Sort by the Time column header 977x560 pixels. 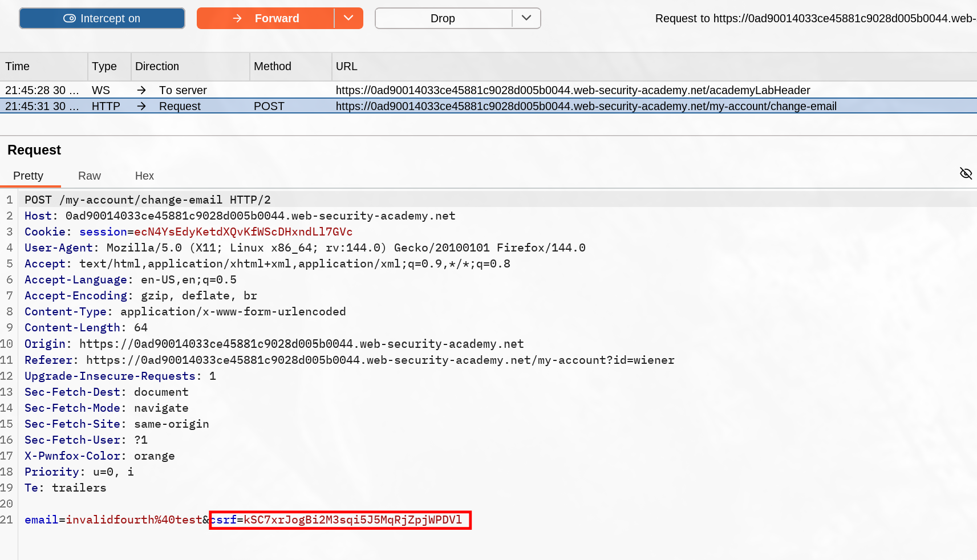point(18,66)
